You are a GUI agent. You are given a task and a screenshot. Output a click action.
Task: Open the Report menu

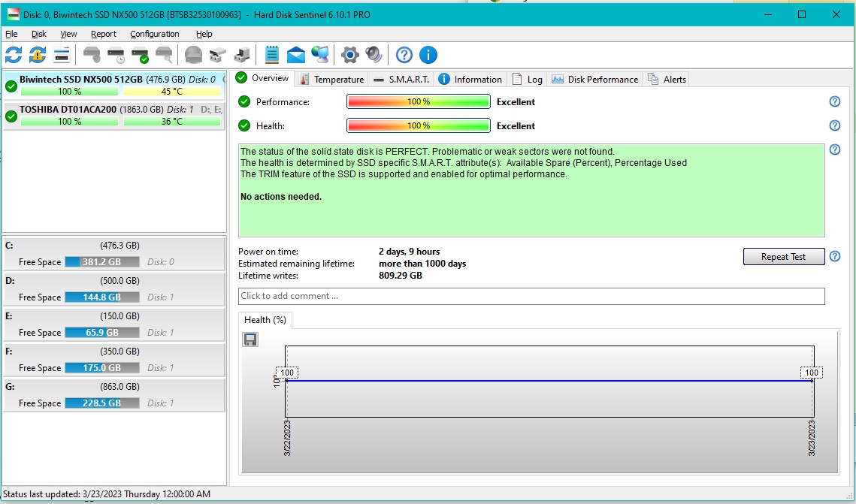point(103,34)
